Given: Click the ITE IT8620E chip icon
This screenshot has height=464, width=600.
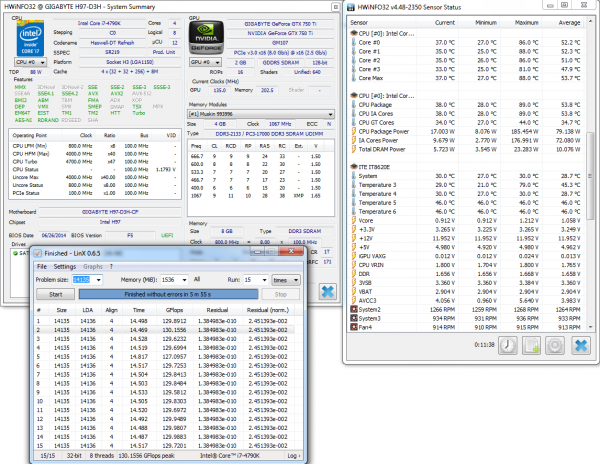Looking at the screenshot, I should click(x=354, y=167).
